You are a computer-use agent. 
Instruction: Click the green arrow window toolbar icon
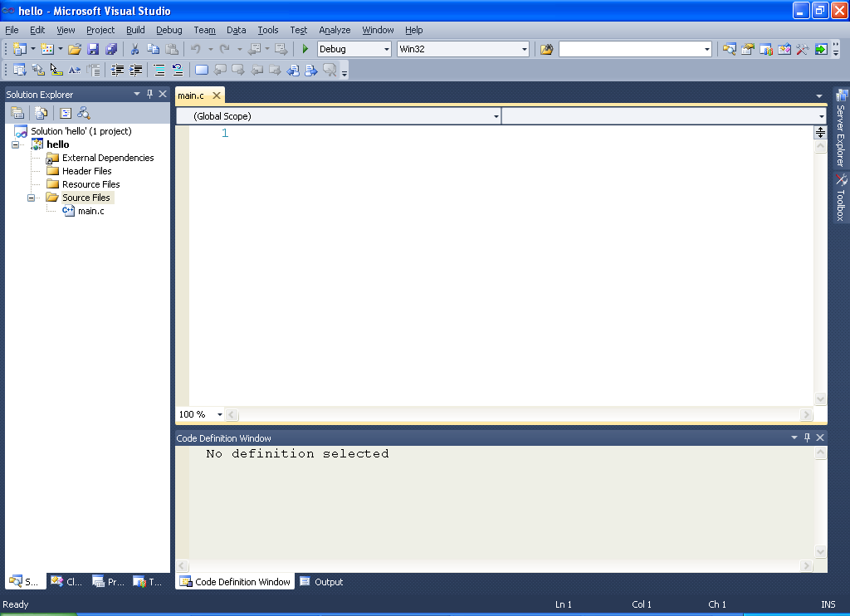pos(821,49)
